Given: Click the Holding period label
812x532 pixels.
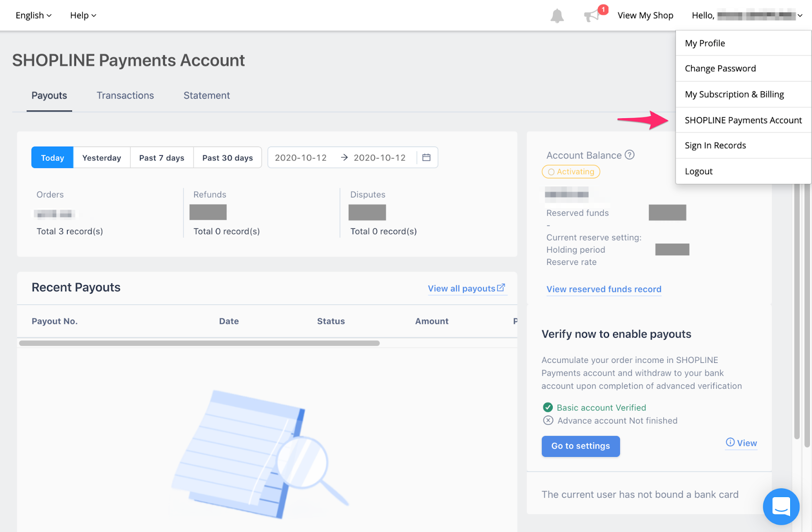Looking at the screenshot, I should coord(576,250).
